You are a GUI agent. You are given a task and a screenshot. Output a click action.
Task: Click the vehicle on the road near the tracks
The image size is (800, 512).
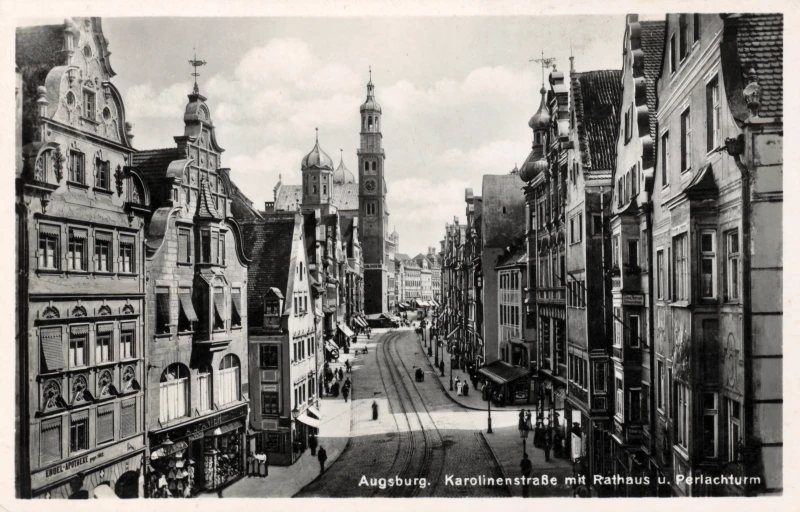coord(419,375)
